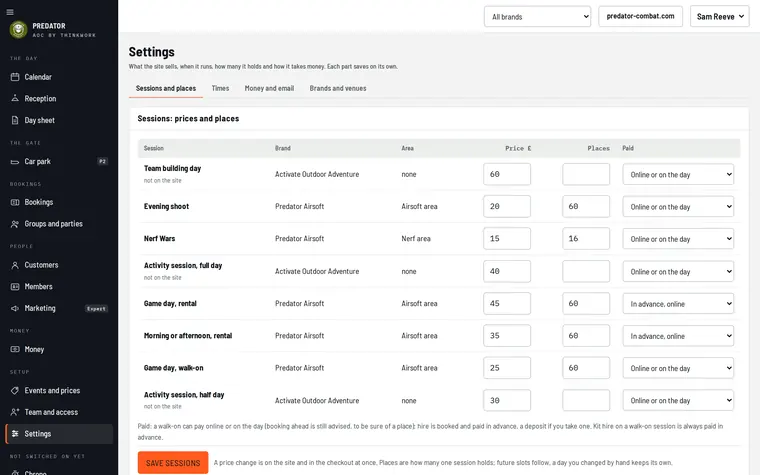This screenshot has height=475, width=760.
Task: Edit the price for Activity session, half day
Action: [x=507, y=400]
